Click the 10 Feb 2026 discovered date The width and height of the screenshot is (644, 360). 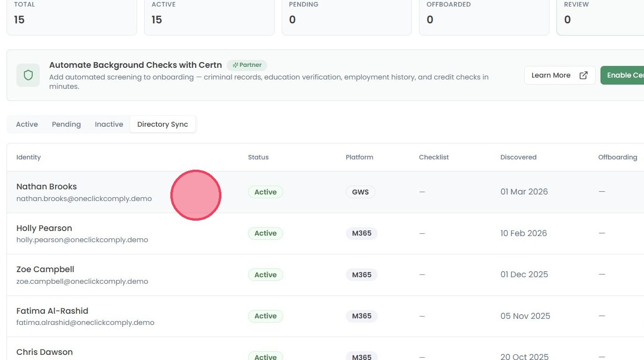click(524, 233)
